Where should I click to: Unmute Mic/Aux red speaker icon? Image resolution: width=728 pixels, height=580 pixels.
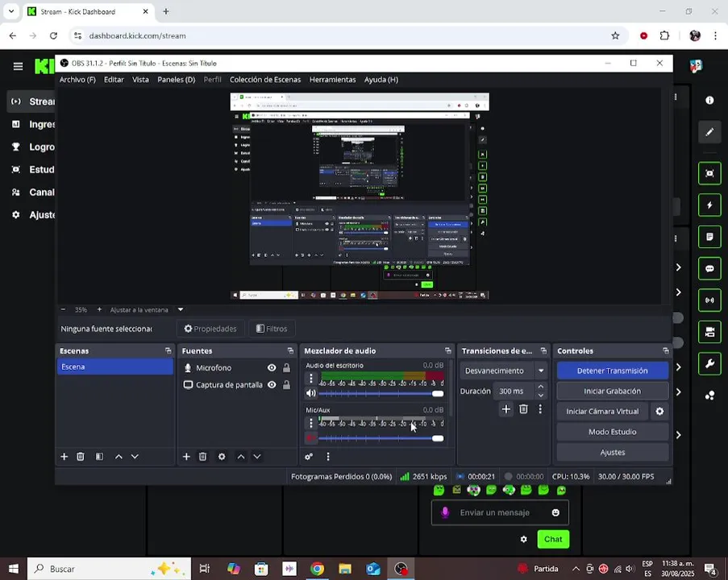310,437
